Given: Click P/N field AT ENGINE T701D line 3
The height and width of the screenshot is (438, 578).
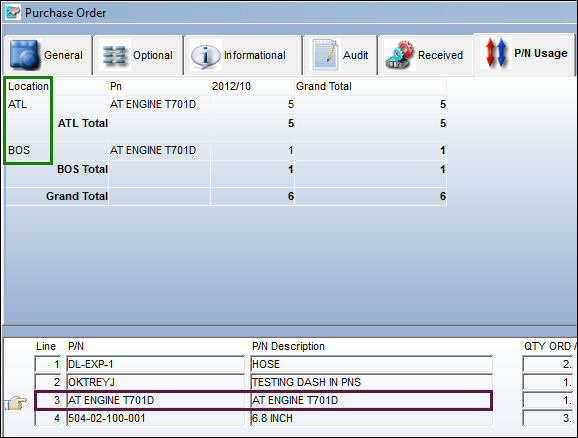Looking at the screenshot, I should [155, 400].
